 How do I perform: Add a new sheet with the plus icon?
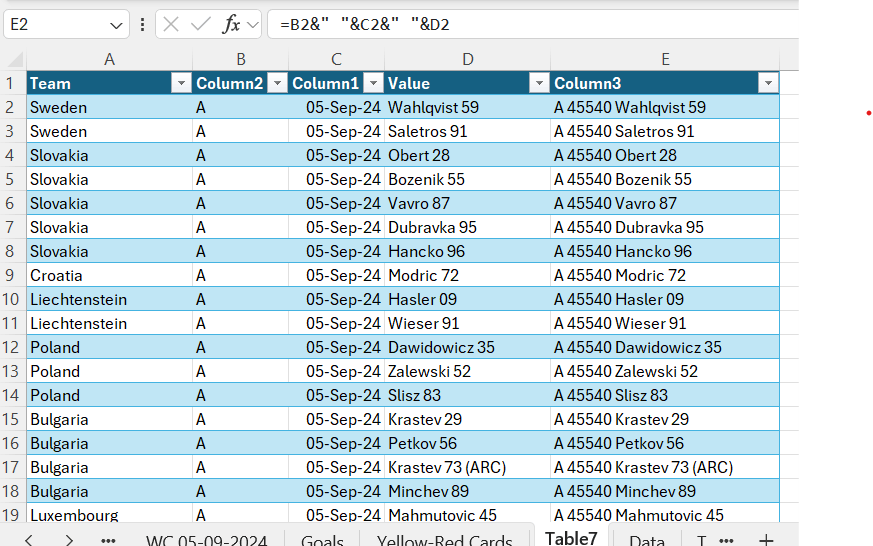click(766, 539)
